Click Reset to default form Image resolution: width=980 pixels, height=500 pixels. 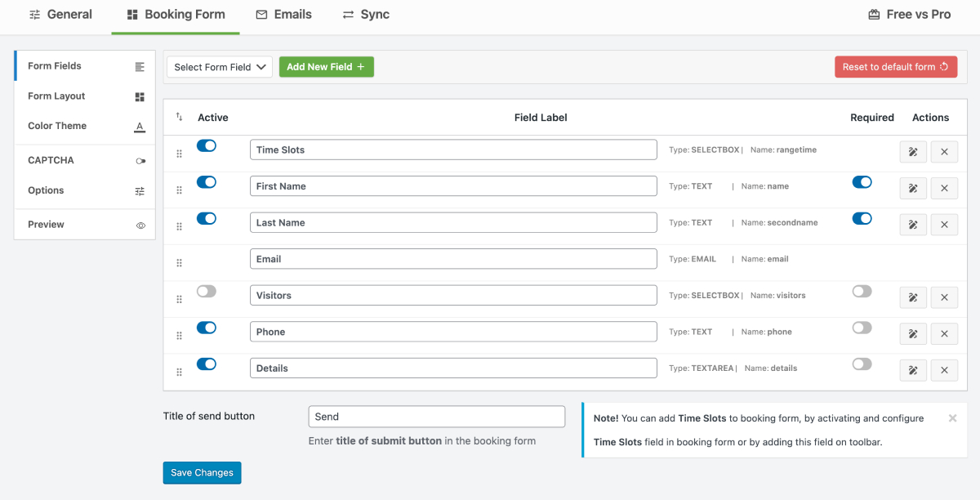coord(896,67)
